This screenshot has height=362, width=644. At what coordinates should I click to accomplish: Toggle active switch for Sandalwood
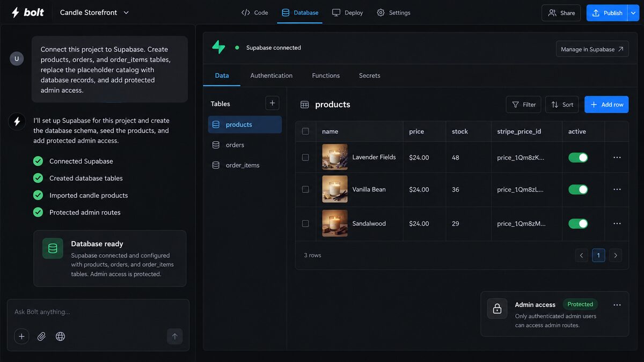[578, 224]
